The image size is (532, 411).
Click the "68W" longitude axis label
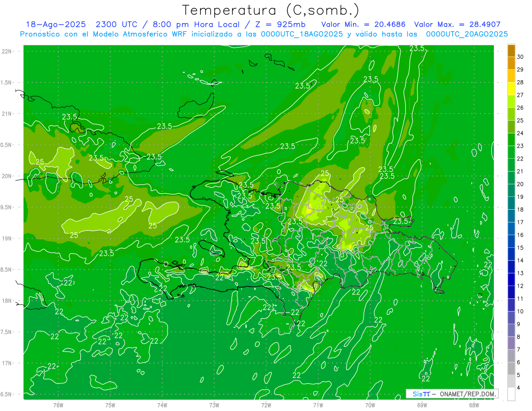[474, 405]
